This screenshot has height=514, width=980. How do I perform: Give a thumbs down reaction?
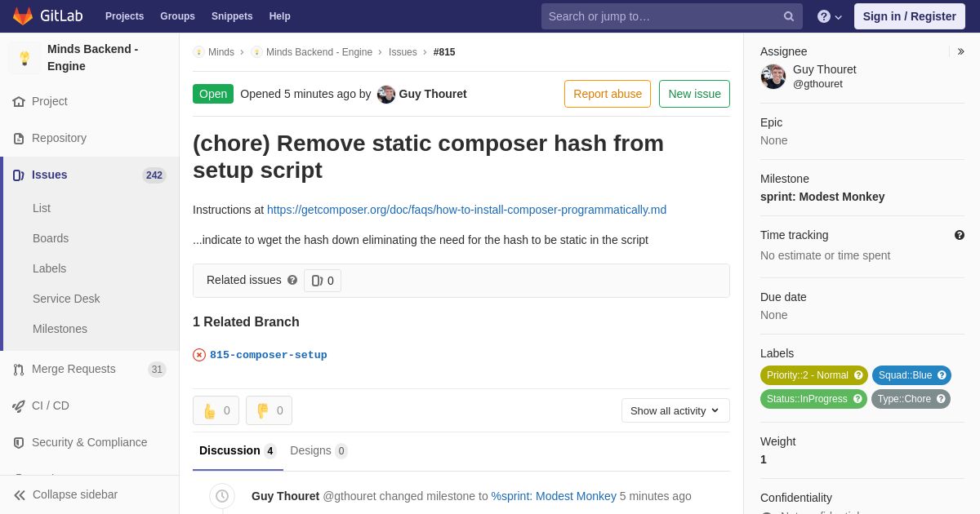269,410
